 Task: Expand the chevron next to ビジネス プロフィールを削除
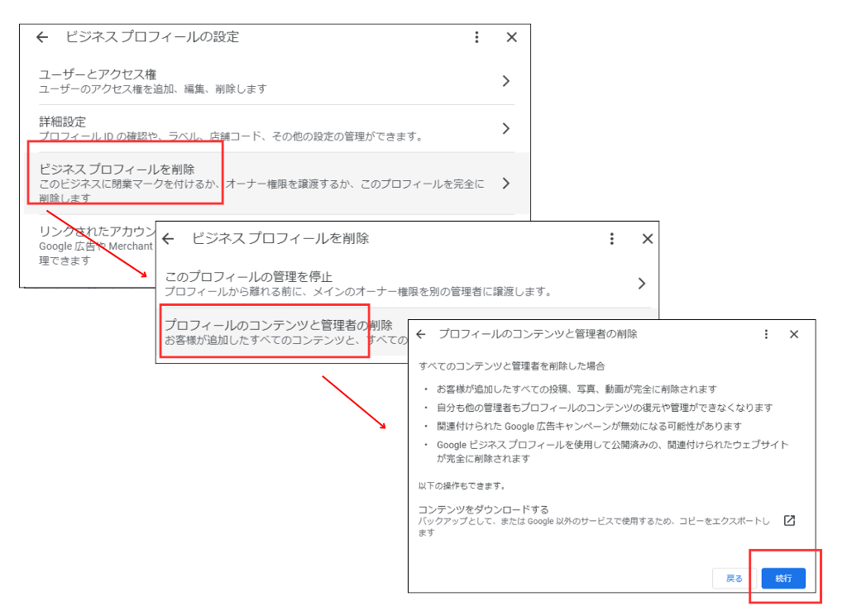point(505,183)
